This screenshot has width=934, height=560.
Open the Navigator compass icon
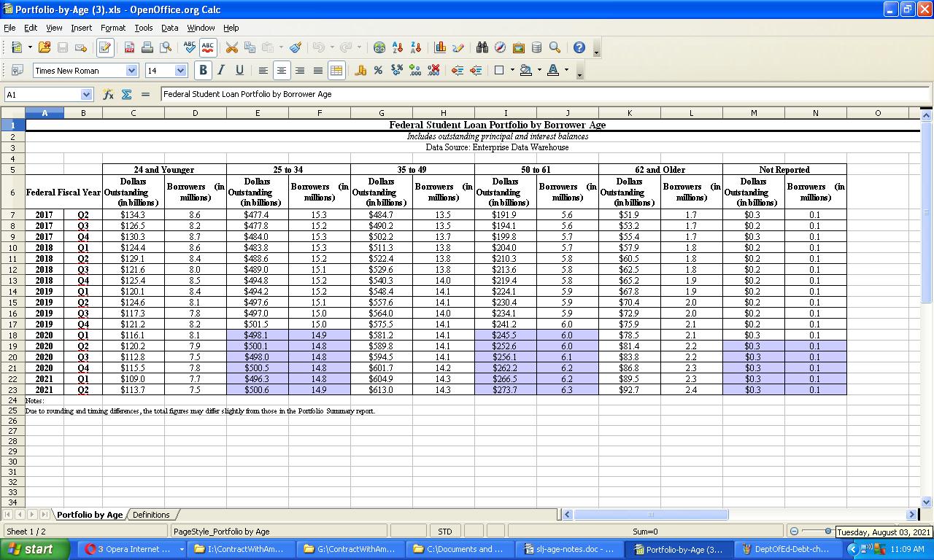(x=500, y=47)
